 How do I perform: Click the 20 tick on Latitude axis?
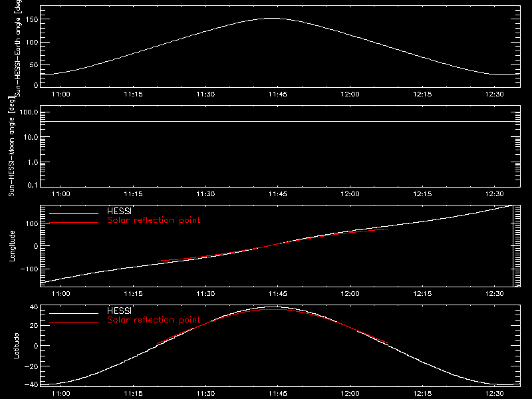coord(34,326)
